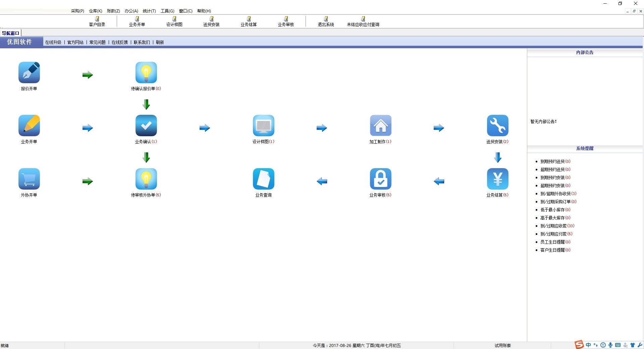Click 业务结算 toolbar button

tap(249, 21)
